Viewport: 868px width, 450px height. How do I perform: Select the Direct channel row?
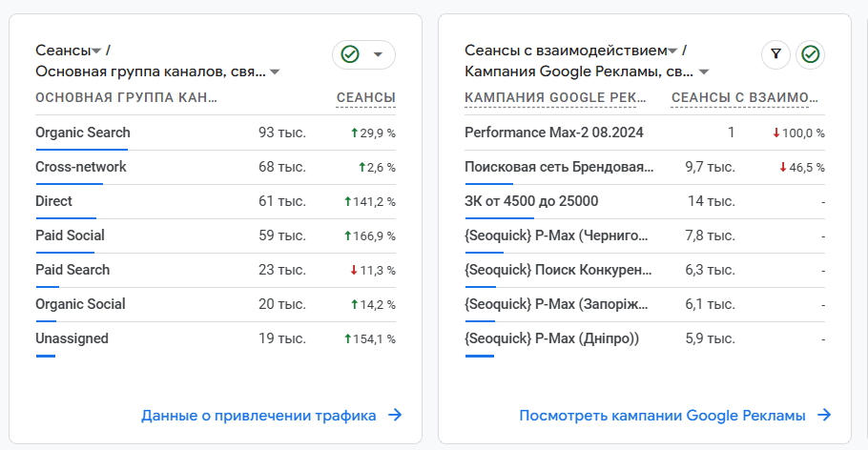(216, 201)
